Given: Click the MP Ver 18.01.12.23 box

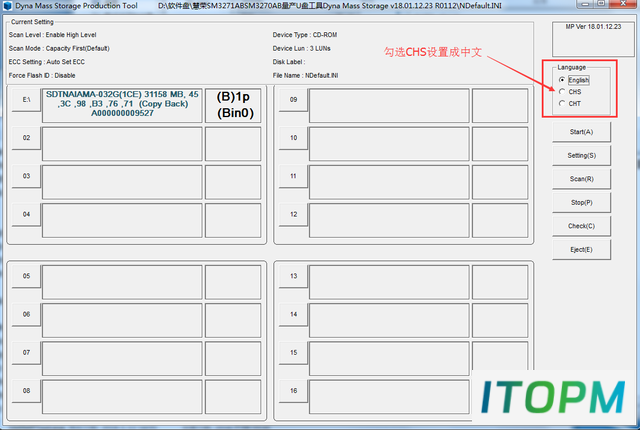Looking at the screenshot, I should [593, 39].
